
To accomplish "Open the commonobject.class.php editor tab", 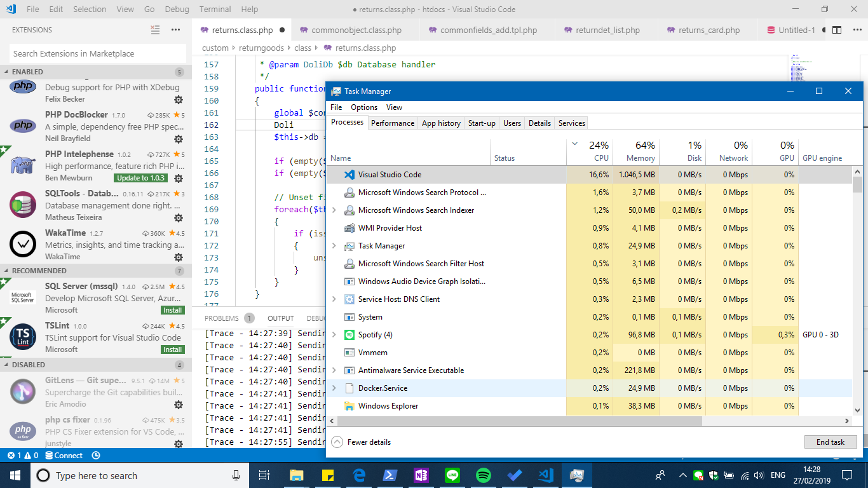I will [356, 30].
